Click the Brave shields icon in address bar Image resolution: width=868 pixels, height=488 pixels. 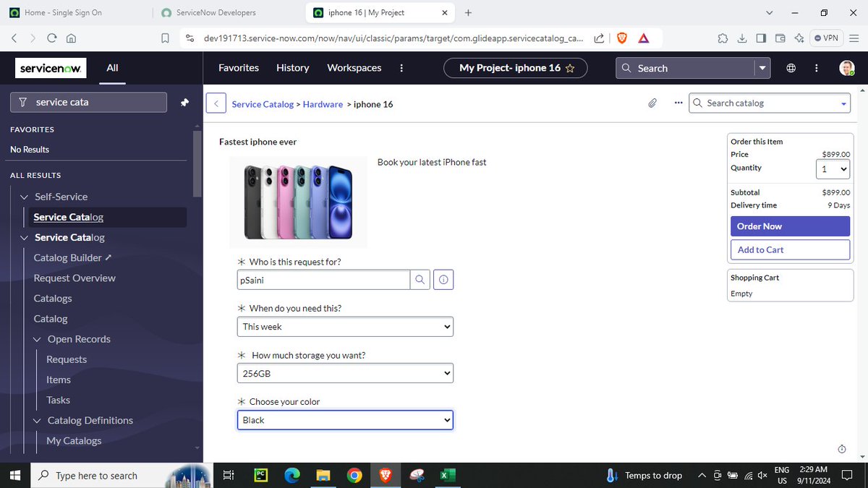click(x=621, y=38)
